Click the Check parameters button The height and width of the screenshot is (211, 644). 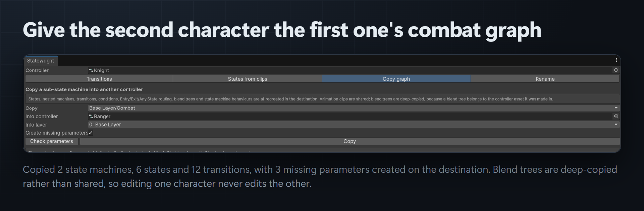coord(52,141)
